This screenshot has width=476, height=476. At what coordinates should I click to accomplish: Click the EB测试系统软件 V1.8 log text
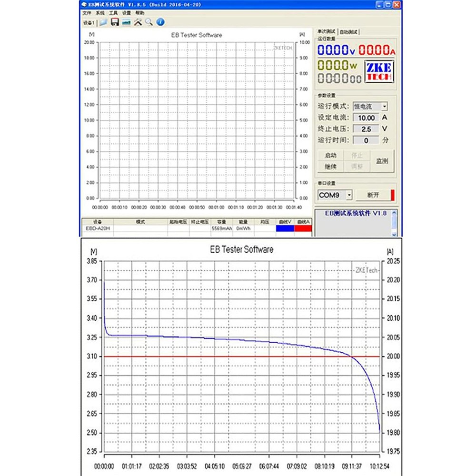coord(356,213)
